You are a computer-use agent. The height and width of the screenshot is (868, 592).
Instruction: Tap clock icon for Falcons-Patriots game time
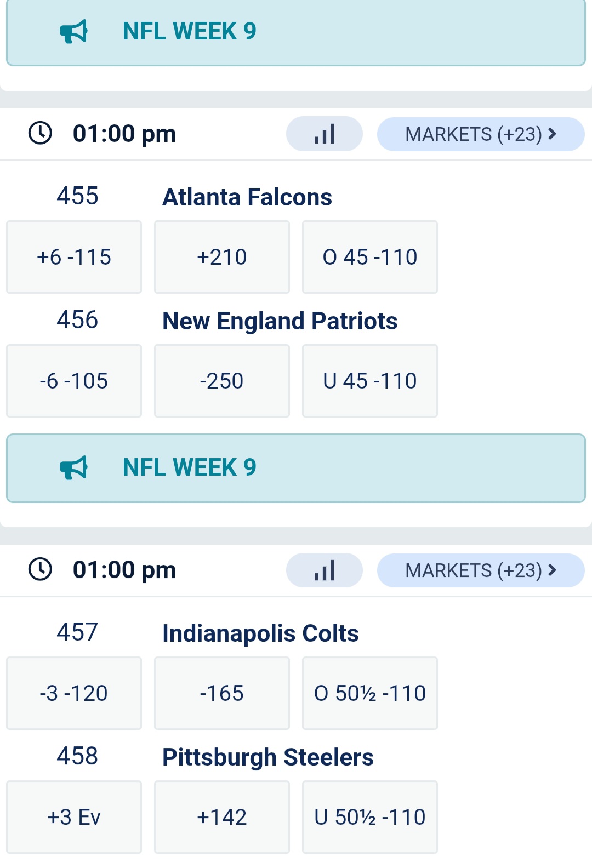coord(40,133)
